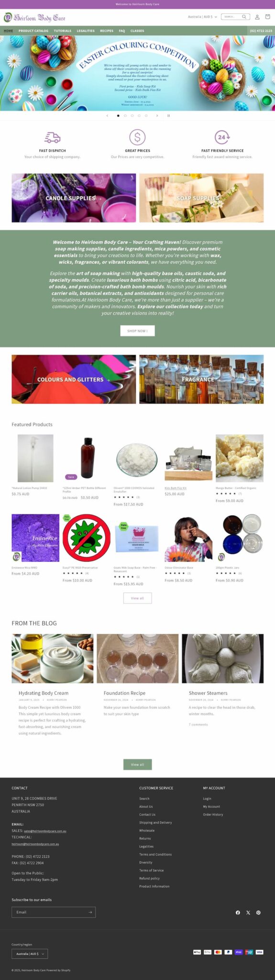Screen dimensions: 275x980
Task: Open the Pinterest icon in footer
Action: [258, 913]
